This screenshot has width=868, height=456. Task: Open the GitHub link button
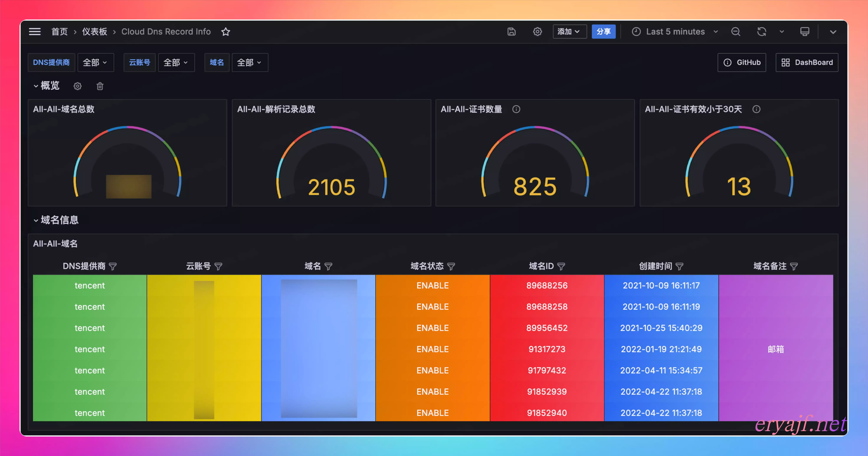[742, 62]
